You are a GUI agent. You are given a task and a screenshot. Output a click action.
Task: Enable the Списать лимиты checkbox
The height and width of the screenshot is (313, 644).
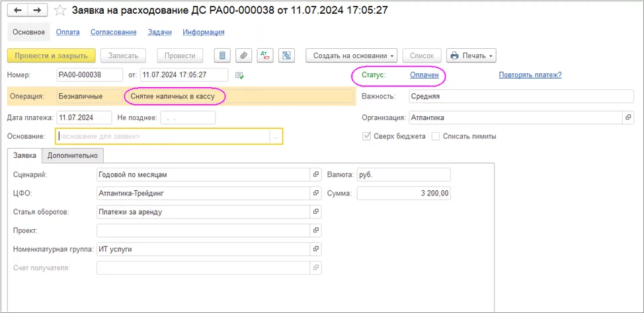[436, 136]
